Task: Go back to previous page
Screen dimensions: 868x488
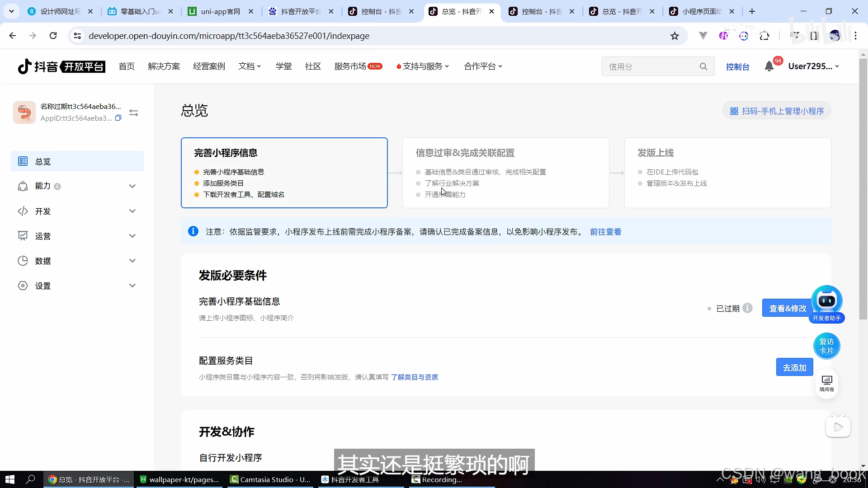Action: coord(13,36)
